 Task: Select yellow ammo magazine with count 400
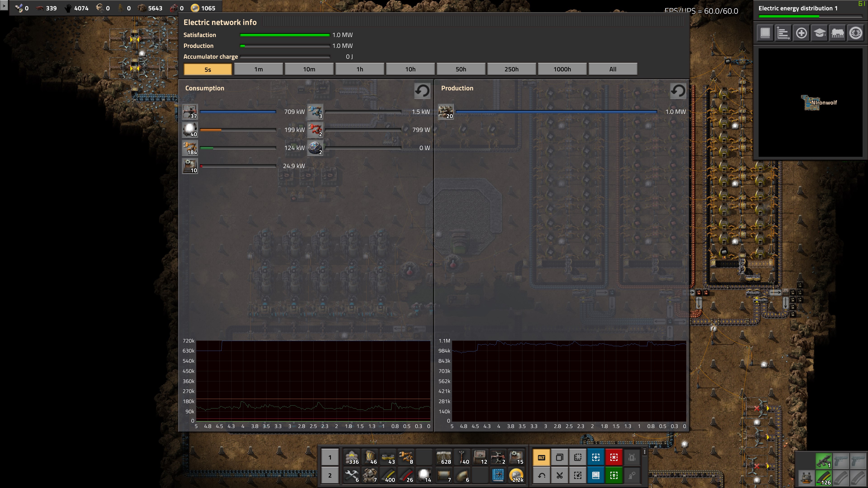pos(388,476)
